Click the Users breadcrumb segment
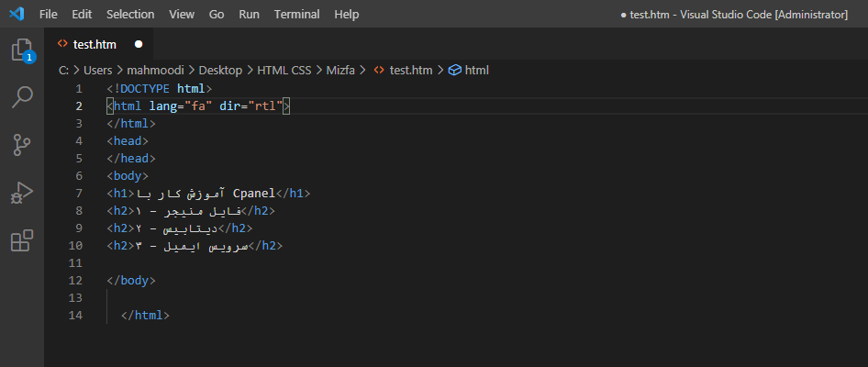 click(98, 71)
